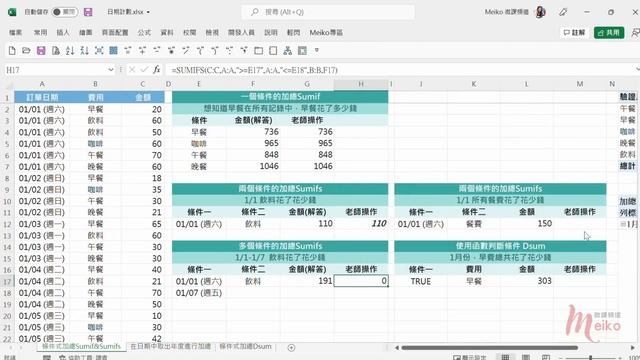Image resolution: width=640 pixels, height=360 pixels.
Task: Expand the Quick Access Toolbar customize arrow
Action: tap(317, 51)
